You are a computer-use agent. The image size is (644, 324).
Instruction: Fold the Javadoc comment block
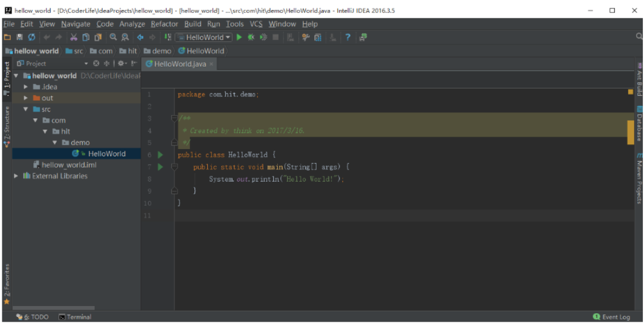coord(174,118)
